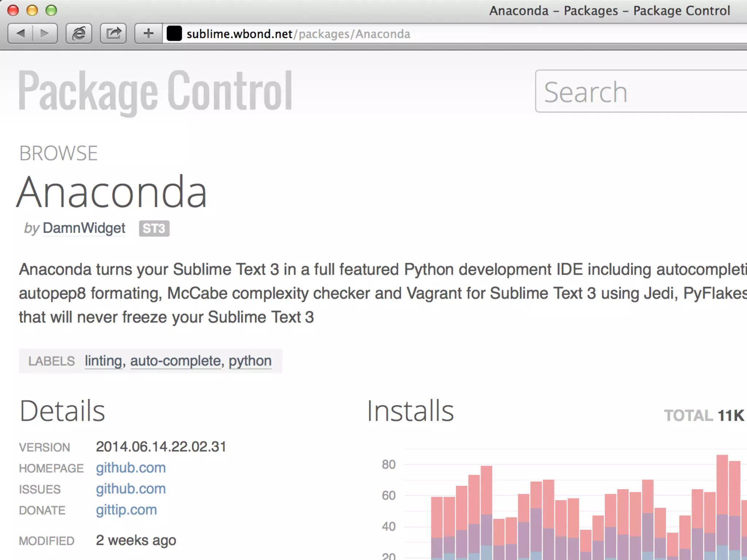Viewport: 747px width, 560px height.
Task: Add a bookmark with the plus button
Action: point(148,34)
